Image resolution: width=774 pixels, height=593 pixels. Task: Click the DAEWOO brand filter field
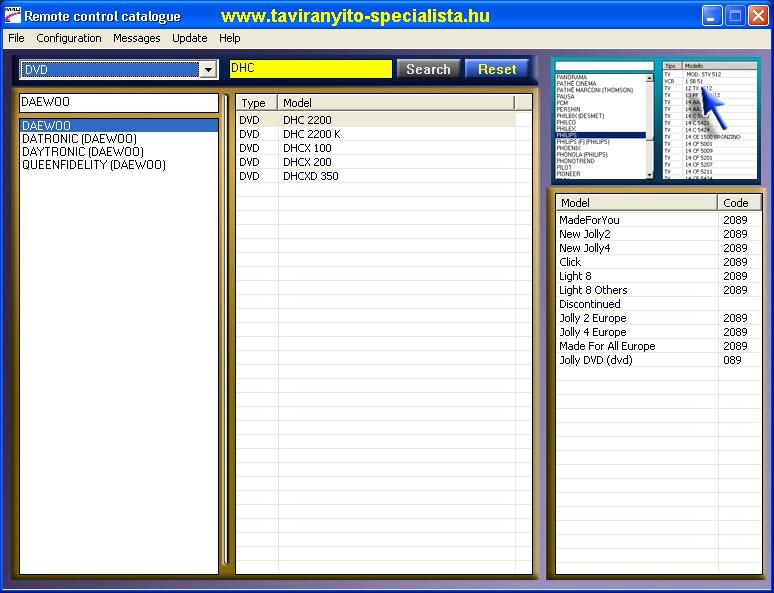(x=118, y=103)
